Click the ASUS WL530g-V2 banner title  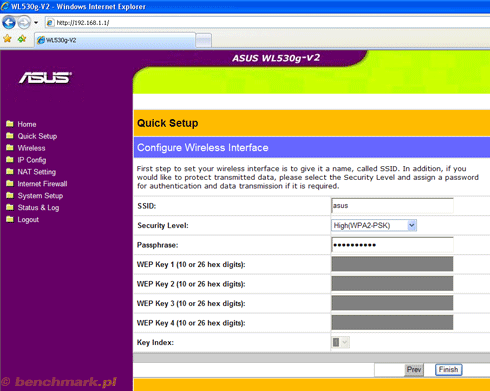[276, 58]
